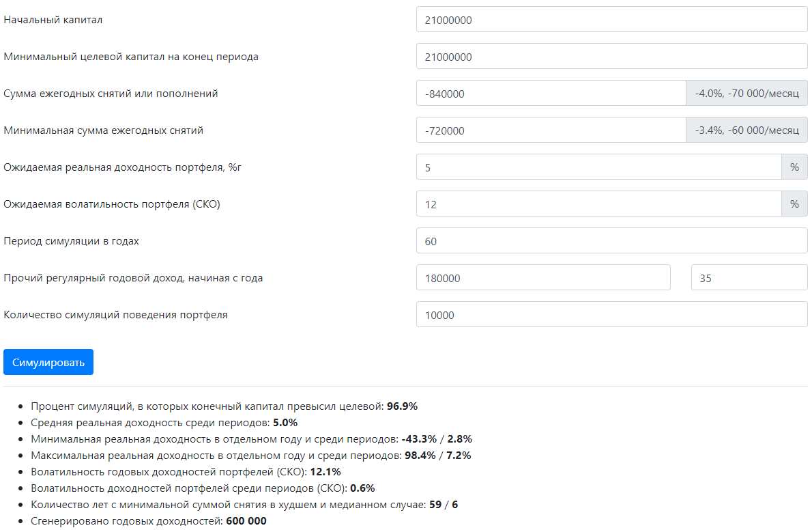The width and height of the screenshot is (812, 530).
Task: Click the minimum annual withdrawal field -720000
Action: click(x=551, y=130)
